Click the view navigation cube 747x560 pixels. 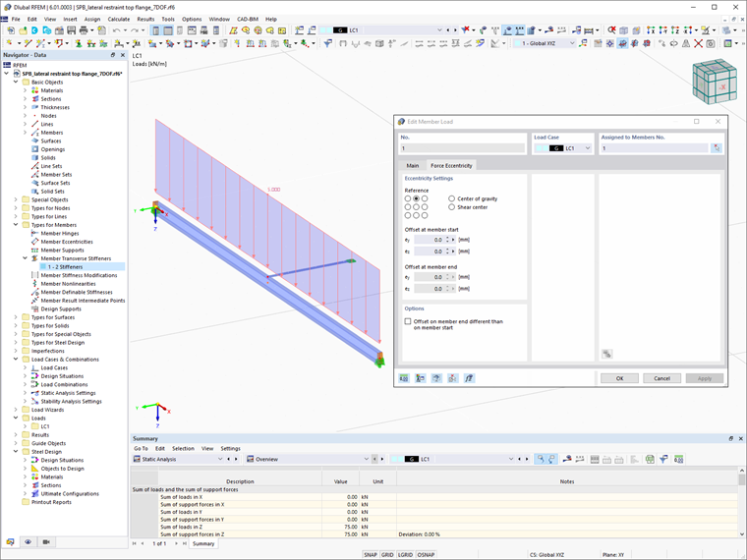[x=715, y=82]
